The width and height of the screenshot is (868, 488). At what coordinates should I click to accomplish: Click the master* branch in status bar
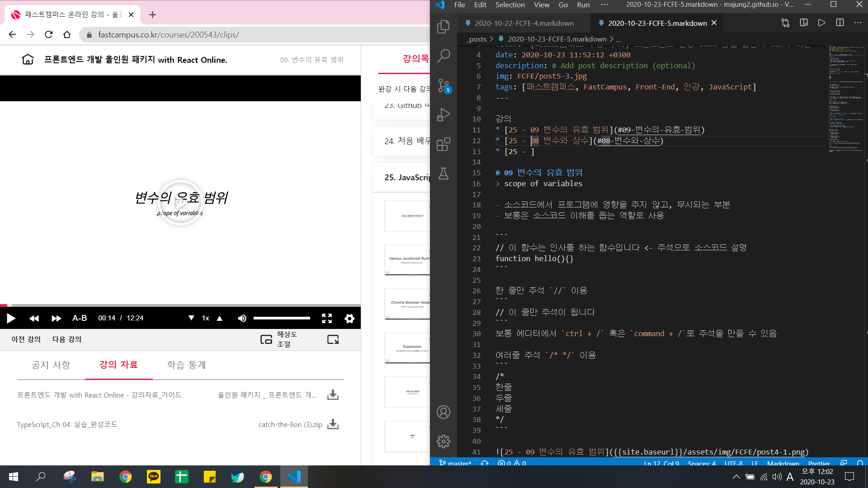point(456,463)
